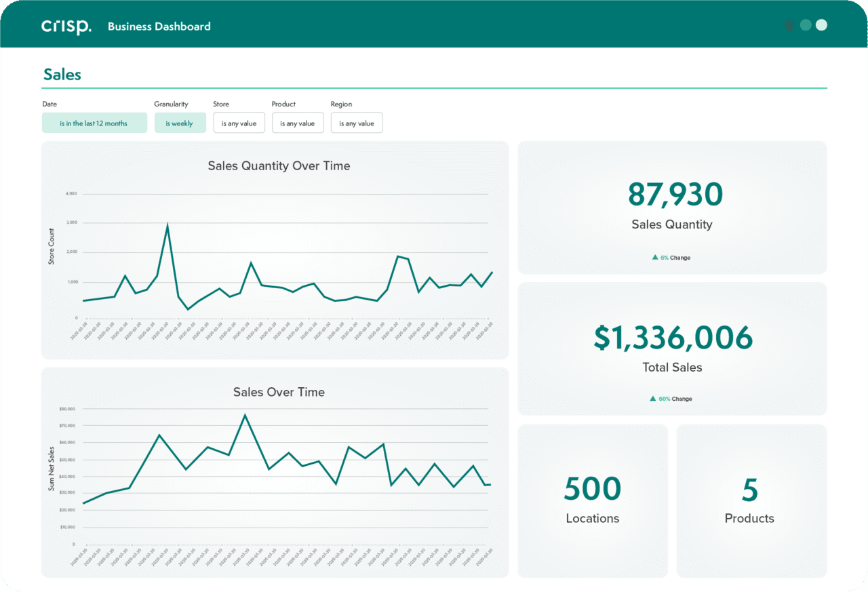Click the Sales section heading

tap(62, 75)
